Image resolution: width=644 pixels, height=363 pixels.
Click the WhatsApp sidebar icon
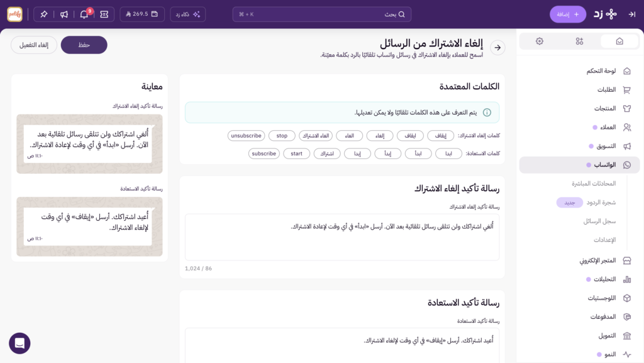click(x=627, y=165)
